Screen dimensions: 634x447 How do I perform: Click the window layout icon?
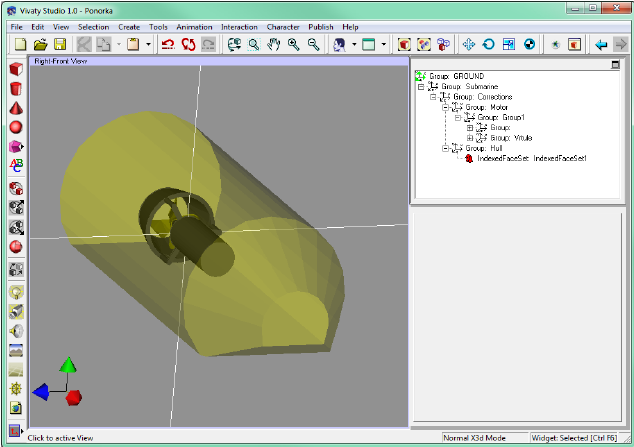(368, 44)
